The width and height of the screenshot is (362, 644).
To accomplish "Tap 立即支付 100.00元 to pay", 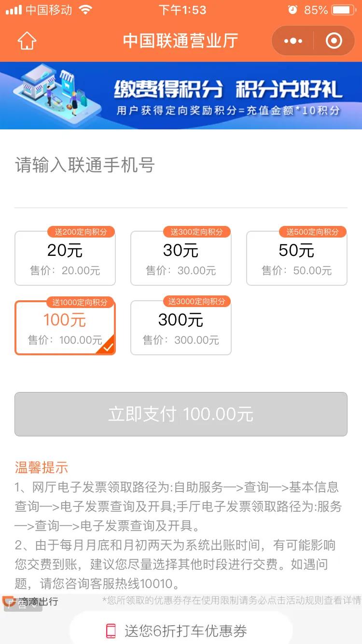I will pos(181,414).
